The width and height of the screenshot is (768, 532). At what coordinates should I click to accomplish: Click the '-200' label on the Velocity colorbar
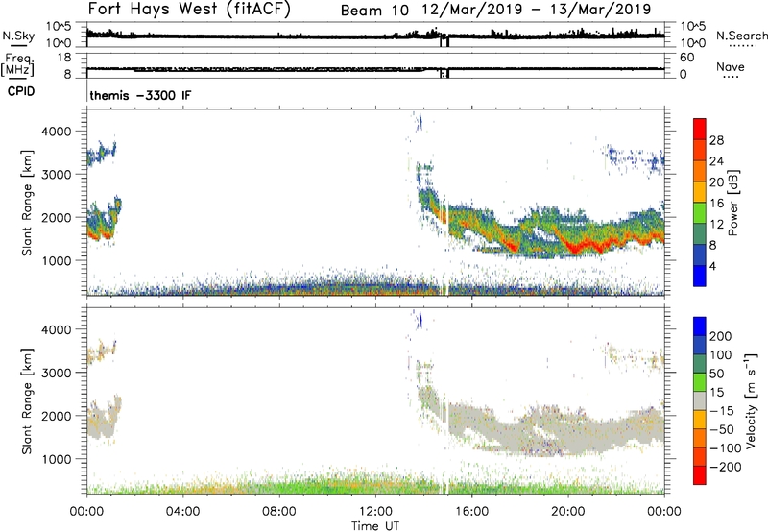[726, 467]
